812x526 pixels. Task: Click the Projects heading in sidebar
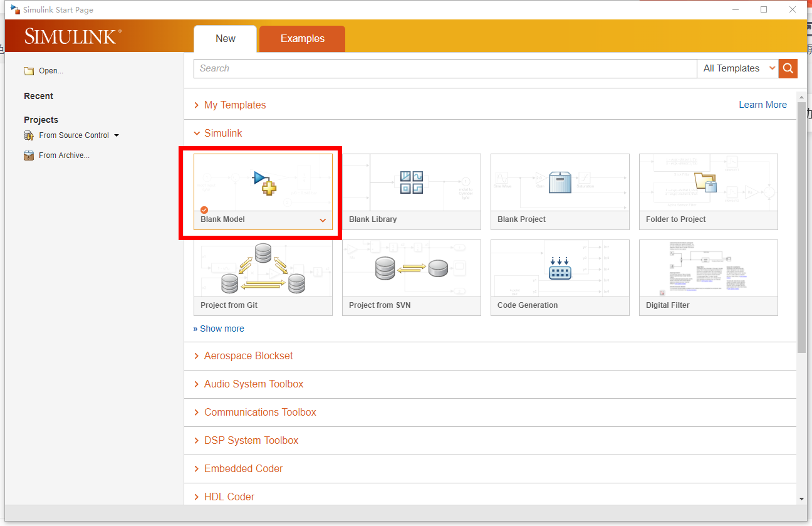[41, 120]
